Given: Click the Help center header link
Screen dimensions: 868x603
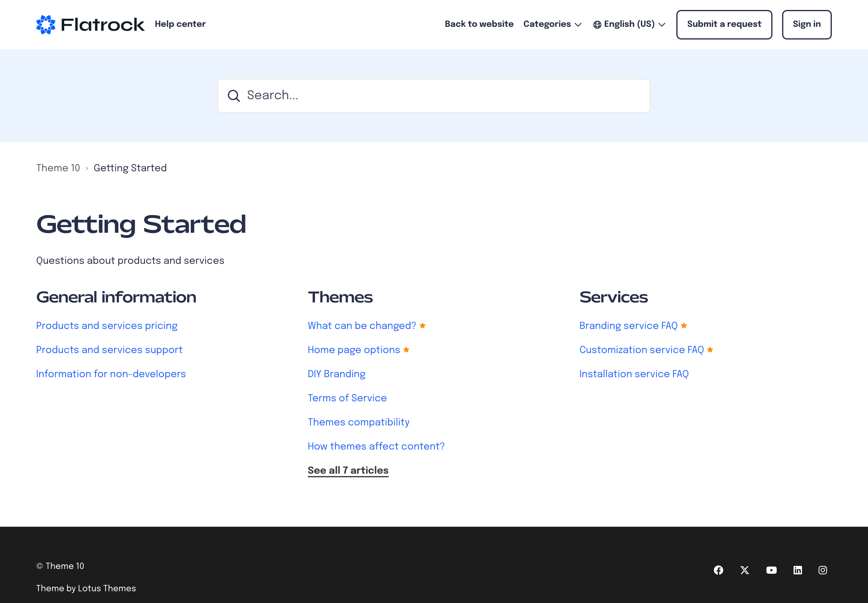Looking at the screenshot, I should pos(180,24).
